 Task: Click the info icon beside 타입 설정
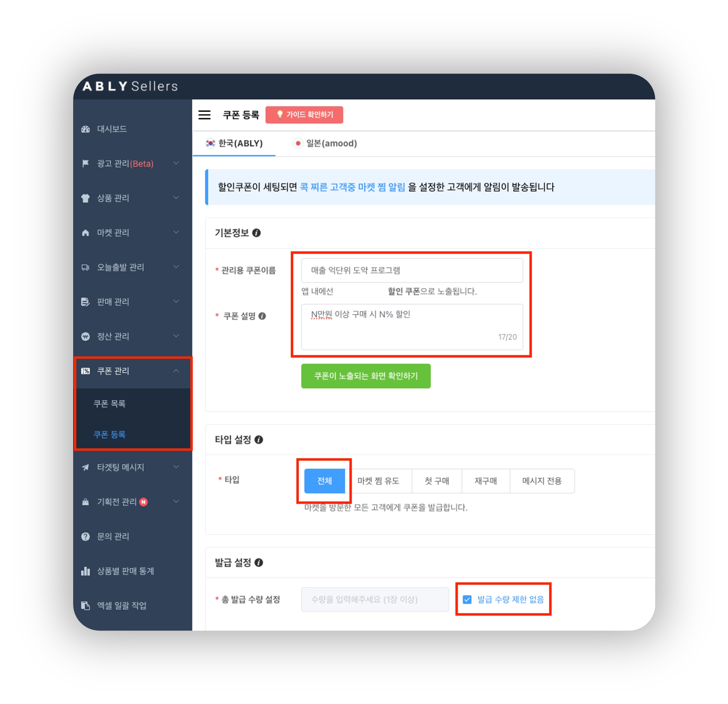pos(259,440)
